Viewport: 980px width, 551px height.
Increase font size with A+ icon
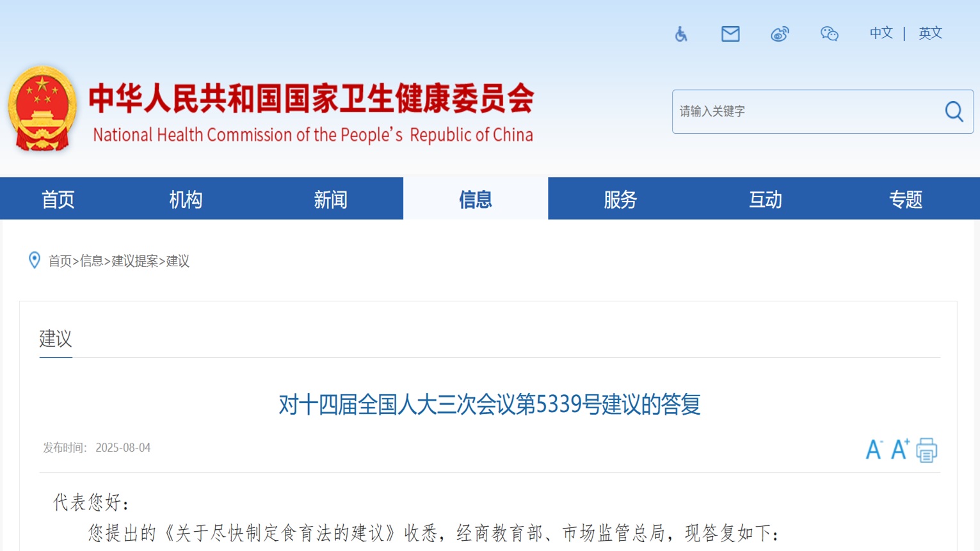click(900, 449)
